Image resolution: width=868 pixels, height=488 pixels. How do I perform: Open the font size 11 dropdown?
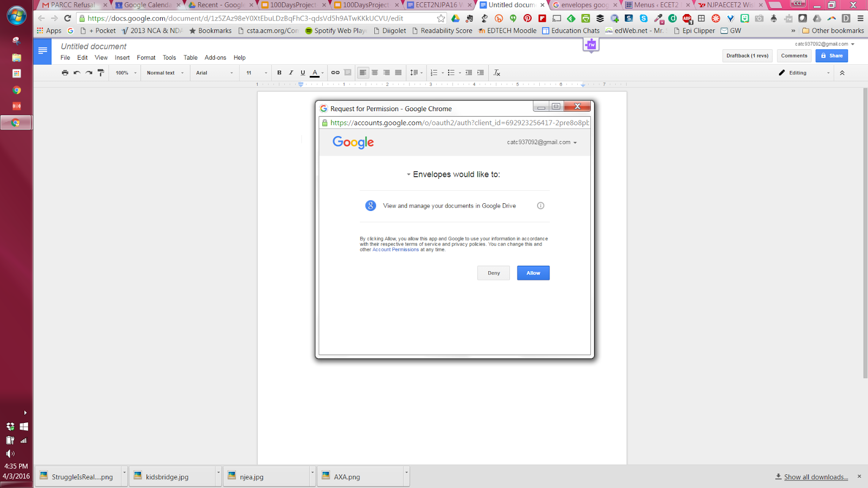257,73
